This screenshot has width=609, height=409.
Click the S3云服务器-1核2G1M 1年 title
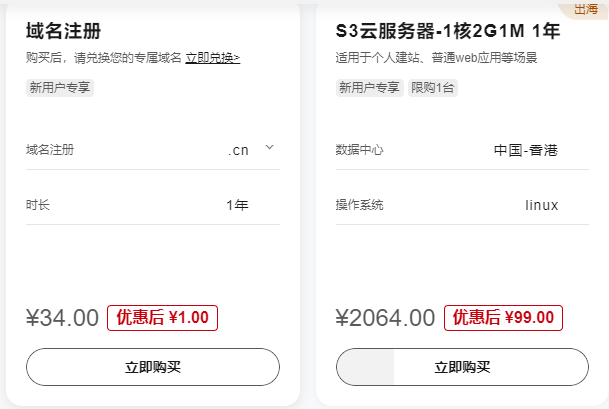447,31
